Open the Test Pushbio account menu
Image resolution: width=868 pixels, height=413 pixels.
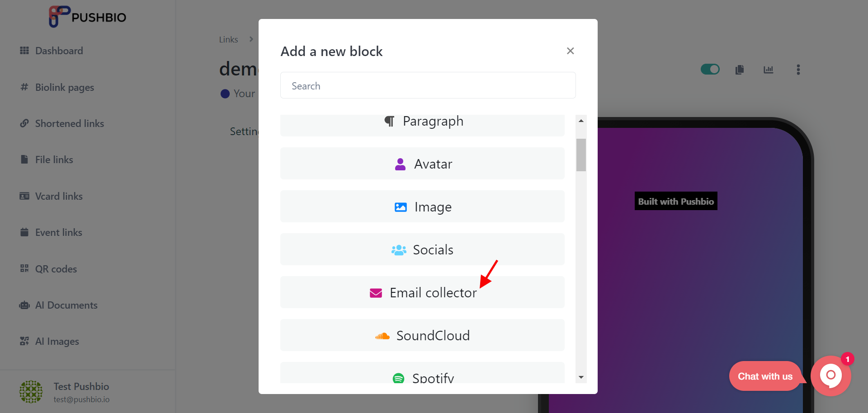click(x=64, y=392)
